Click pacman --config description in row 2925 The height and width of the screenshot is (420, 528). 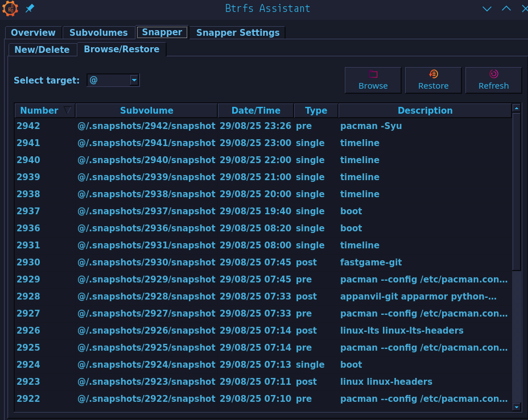click(424, 348)
